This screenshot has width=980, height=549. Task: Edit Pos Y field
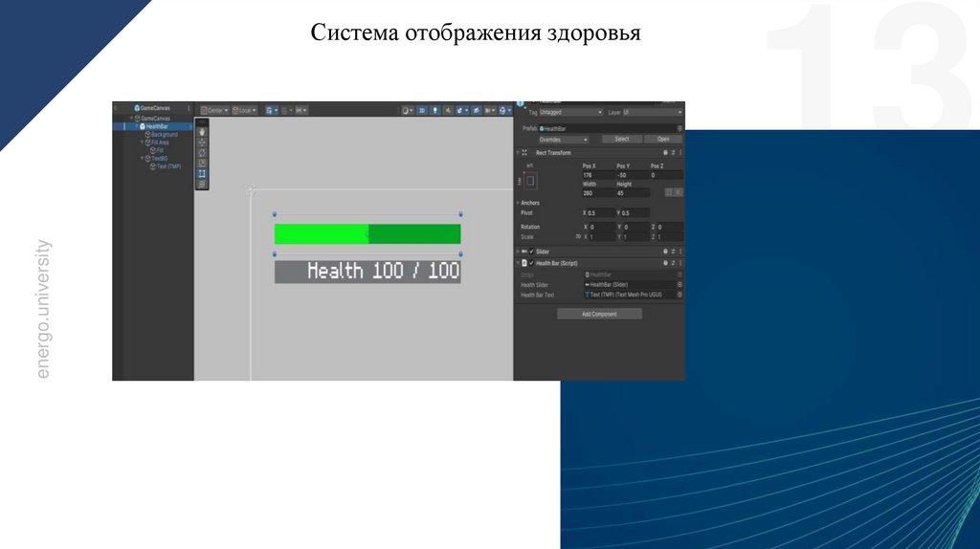click(x=632, y=175)
